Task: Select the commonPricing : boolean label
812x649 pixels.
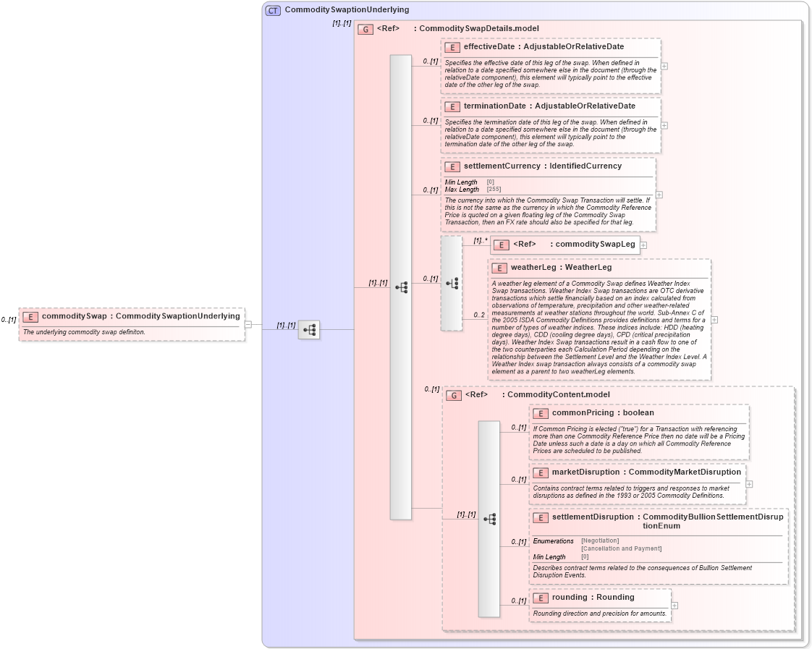Action: (x=603, y=413)
